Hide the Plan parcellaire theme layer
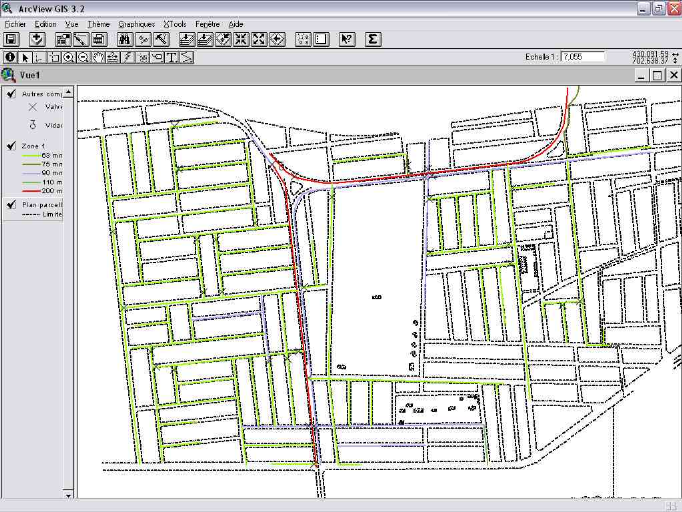The width and height of the screenshot is (682, 512). coord(10,204)
